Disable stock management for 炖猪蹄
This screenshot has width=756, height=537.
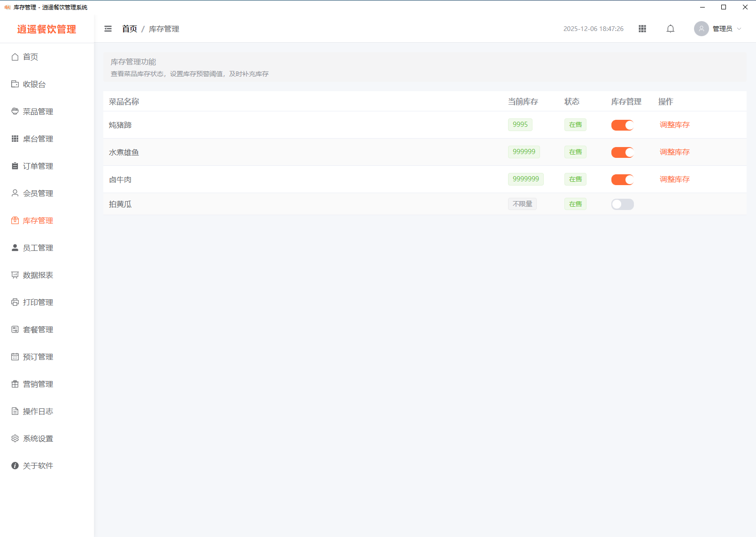tap(622, 125)
